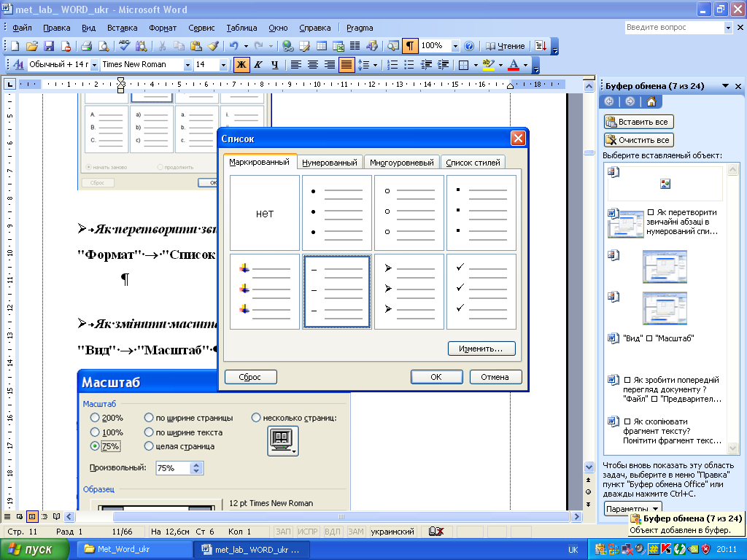Toggle the paragraph marks icon

[x=410, y=46]
